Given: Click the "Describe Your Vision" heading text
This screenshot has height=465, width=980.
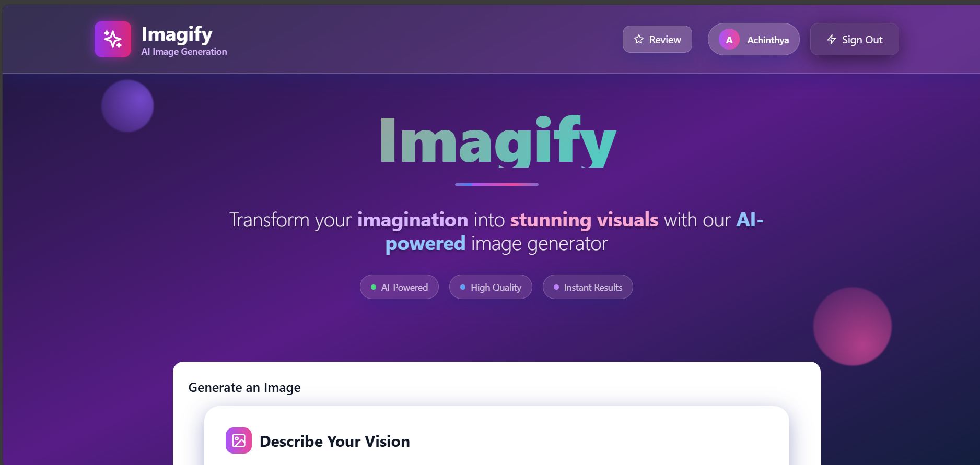Looking at the screenshot, I should (x=334, y=442).
